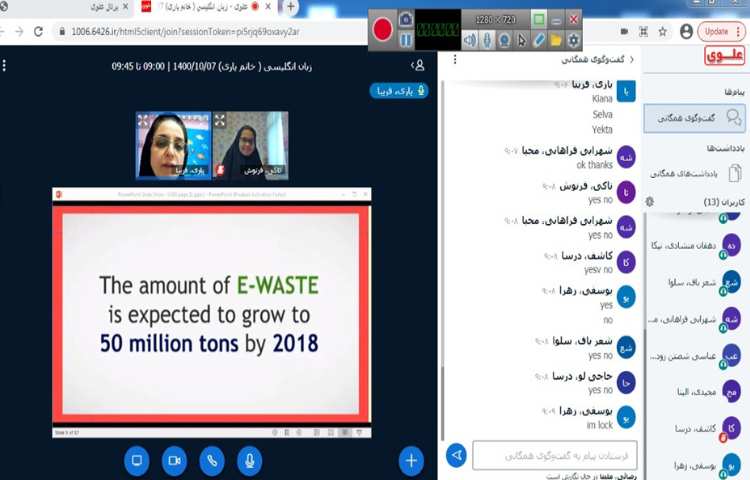
Task: Collapse the public chat via chevron
Action: coord(632,59)
